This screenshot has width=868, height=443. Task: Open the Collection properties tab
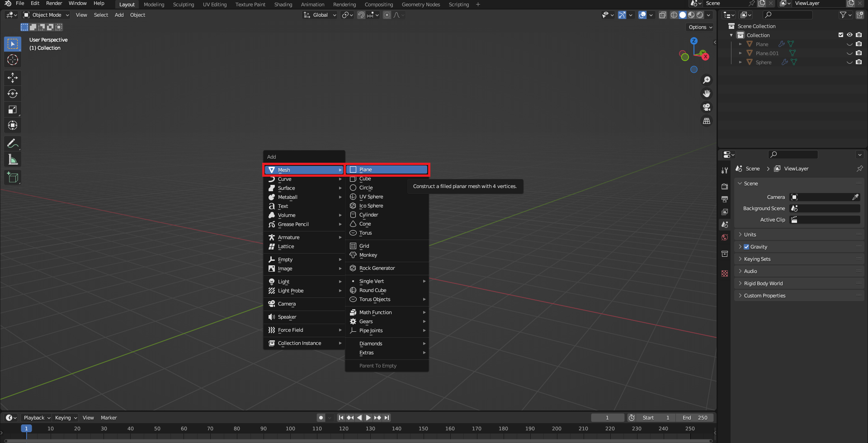725,254
